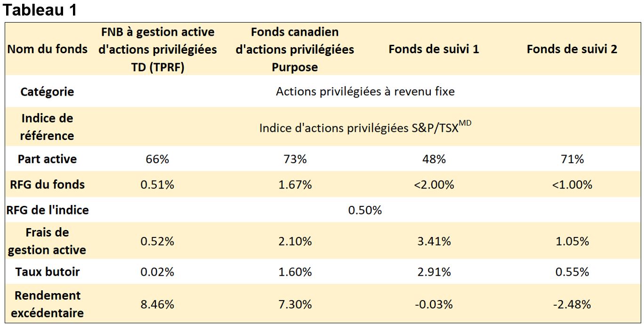Screen dimensions: 644x327
Task: Click the "<2.00%" RFG cell
Action: click(434, 185)
